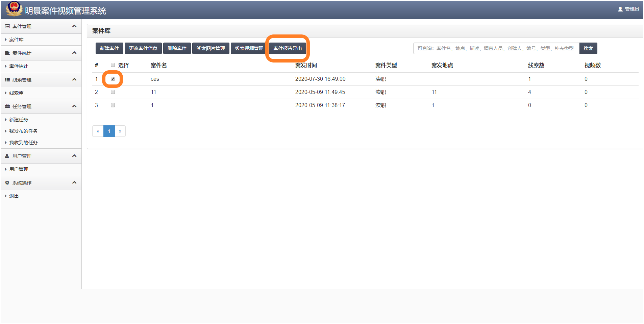Click the police badge logo in header

coord(14,9)
